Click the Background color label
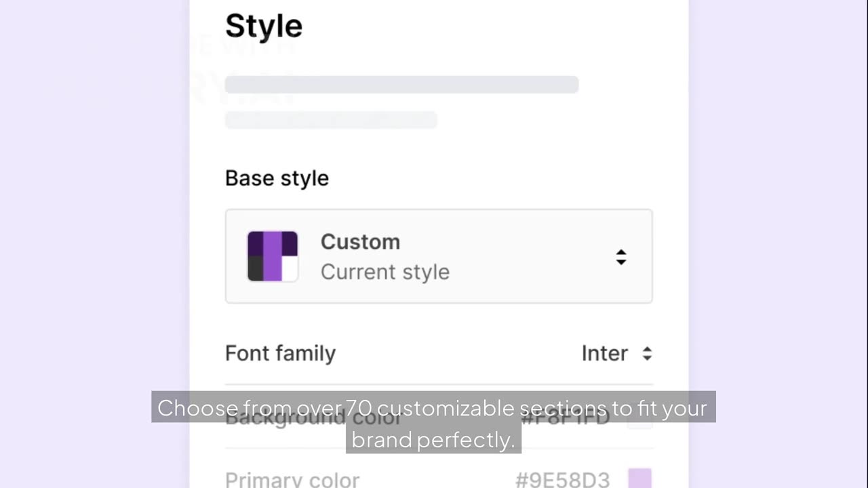The image size is (868, 488). click(313, 418)
